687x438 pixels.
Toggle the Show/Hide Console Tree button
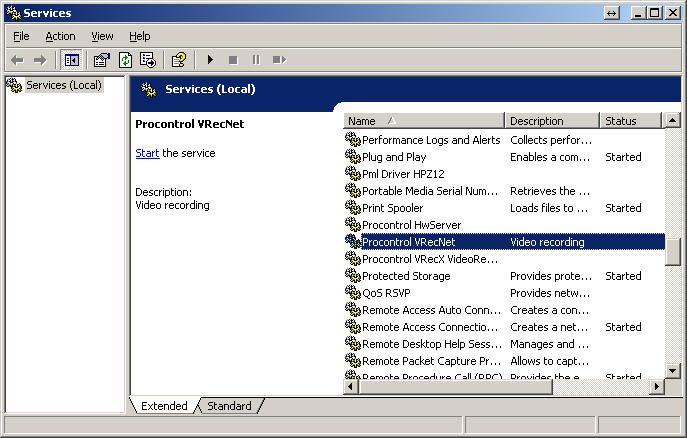[x=71, y=60]
